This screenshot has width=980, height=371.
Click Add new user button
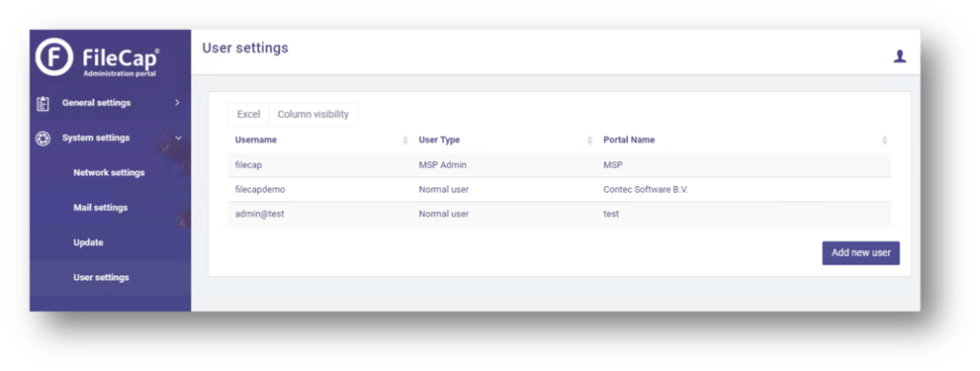pos(861,253)
